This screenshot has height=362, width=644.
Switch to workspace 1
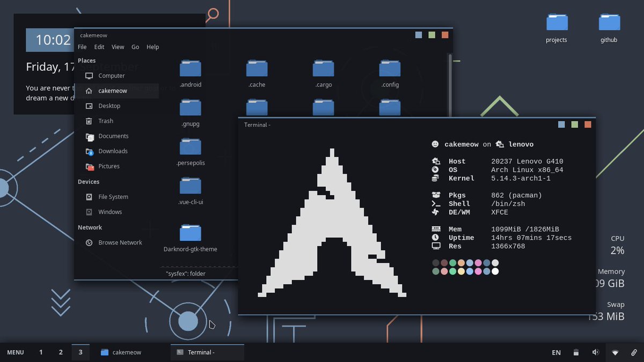(41, 352)
